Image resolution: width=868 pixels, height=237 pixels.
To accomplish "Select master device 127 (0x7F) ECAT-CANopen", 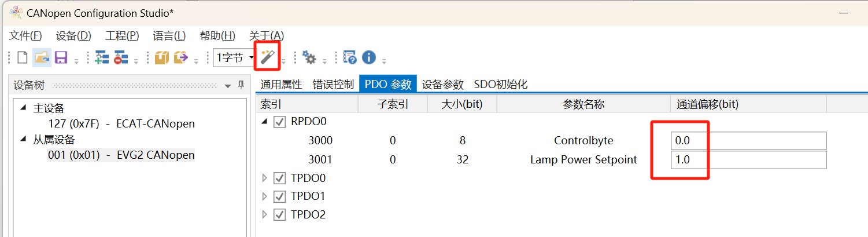I will [122, 123].
